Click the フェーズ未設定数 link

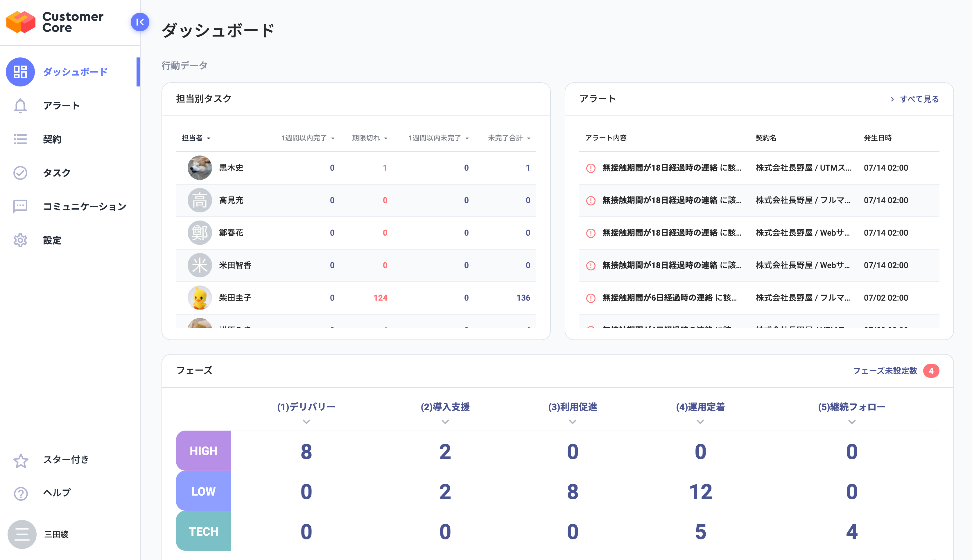tap(885, 371)
